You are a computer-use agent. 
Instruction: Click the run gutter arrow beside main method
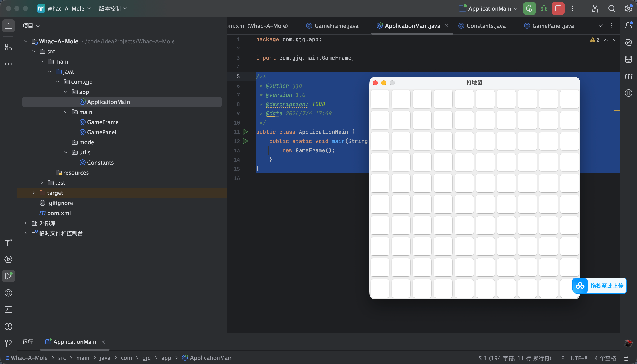click(245, 141)
